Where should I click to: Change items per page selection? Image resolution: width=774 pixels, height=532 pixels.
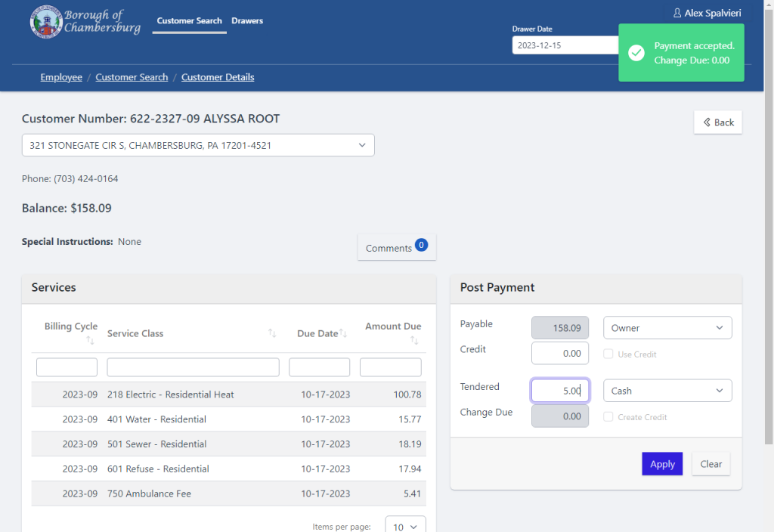pyautogui.click(x=405, y=525)
